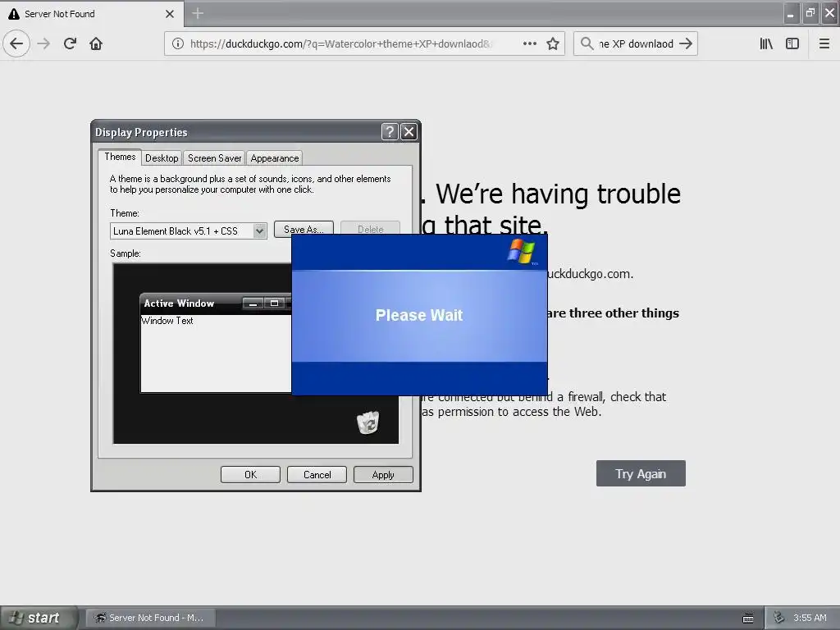Open the Library bookshelf icon
The height and width of the screenshot is (630, 840).
click(x=766, y=44)
